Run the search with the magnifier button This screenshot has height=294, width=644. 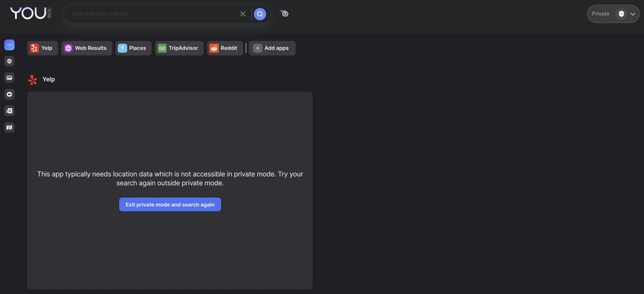(x=260, y=14)
